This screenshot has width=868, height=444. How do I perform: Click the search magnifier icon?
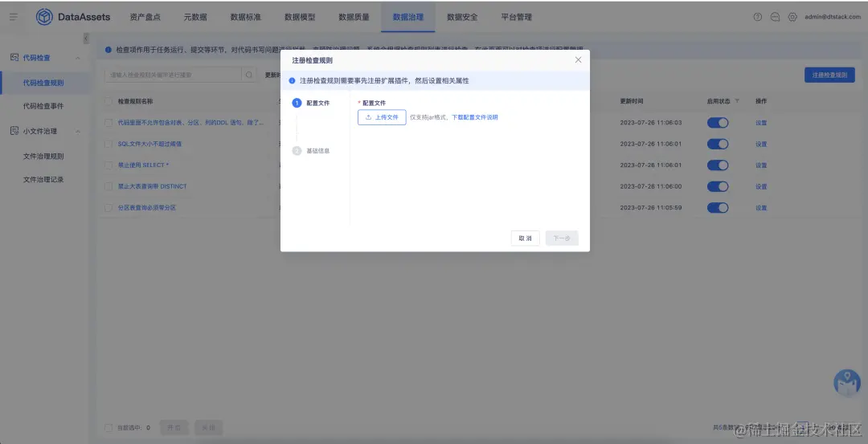tap(249, 75)
